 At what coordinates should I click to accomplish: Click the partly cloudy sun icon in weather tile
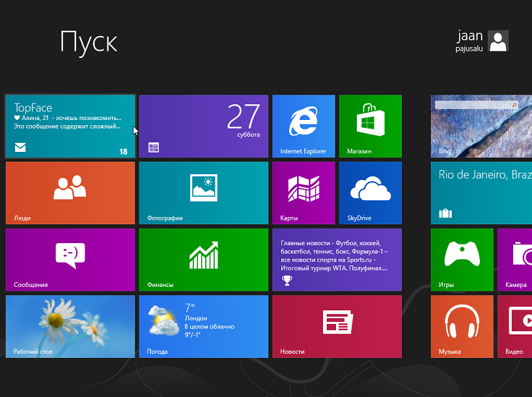[163, 321]
